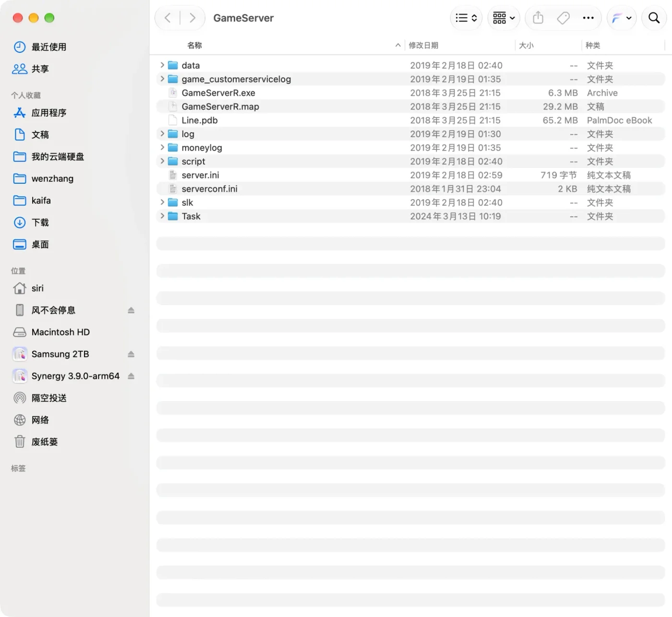Eject the Samsung 2TB drive
This screenshot has width=672, height=617.
tap(131, 354)
